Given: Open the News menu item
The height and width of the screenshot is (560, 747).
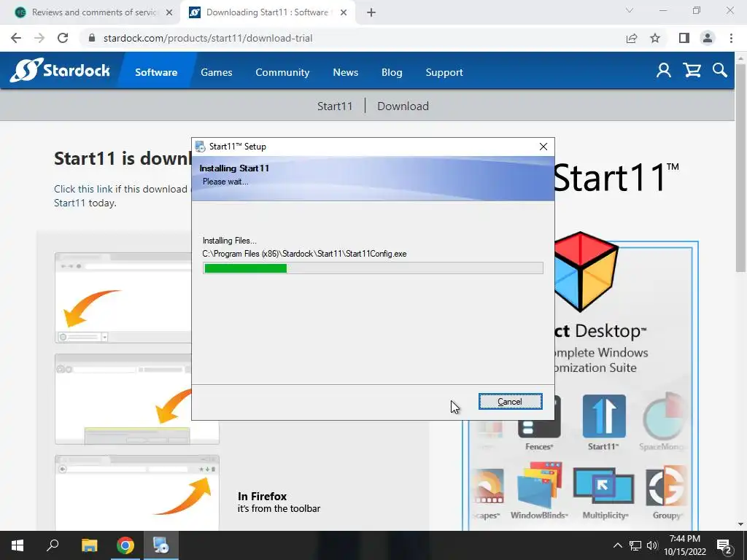Looking at the screenshot, I should [x=345, y=72].
